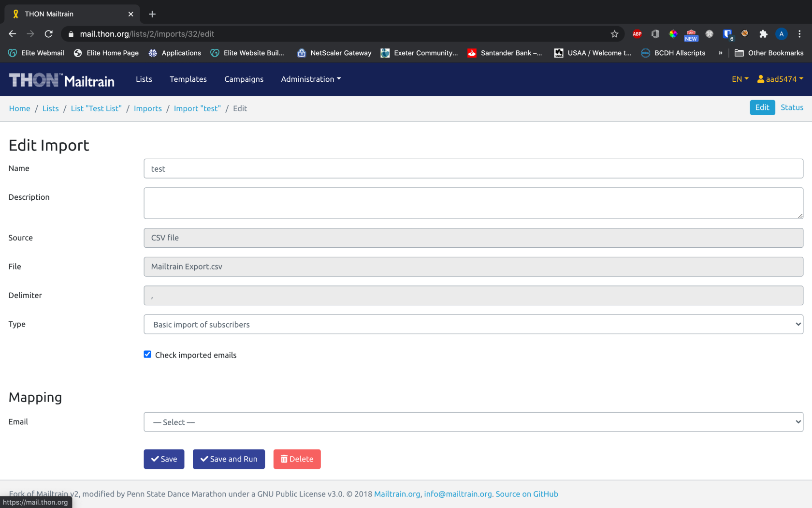Open the Other Bookmarks folder
The image size is (812, 508).
[769, 53]
